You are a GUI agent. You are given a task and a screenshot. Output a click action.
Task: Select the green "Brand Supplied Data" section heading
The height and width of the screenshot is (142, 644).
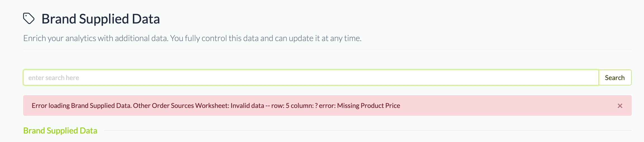point(60,131)
